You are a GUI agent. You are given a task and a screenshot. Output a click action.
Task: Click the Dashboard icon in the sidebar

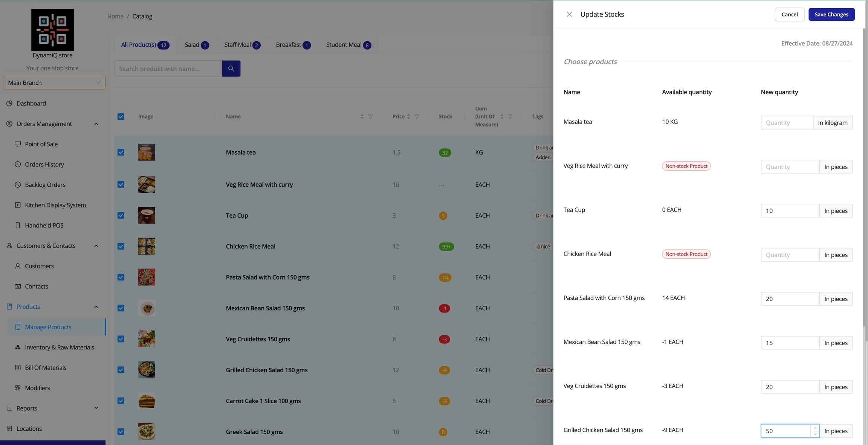(x=9, y=103)
